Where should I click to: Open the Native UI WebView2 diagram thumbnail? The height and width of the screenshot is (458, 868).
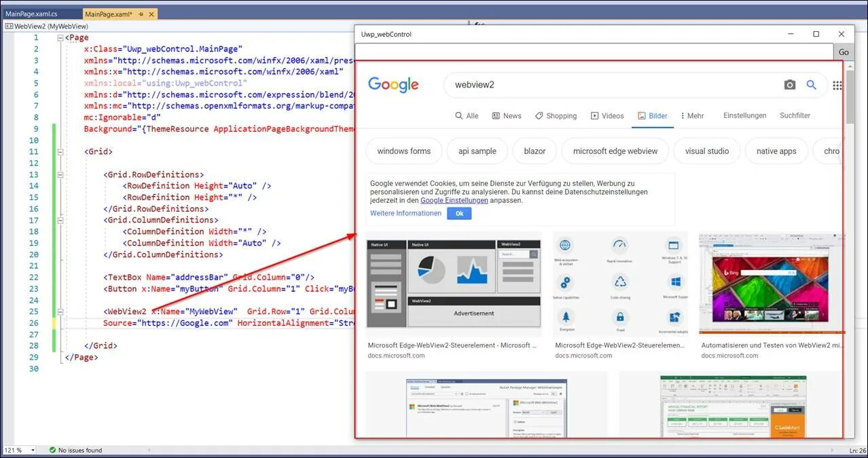pyautogui.click(x=454, y=284)
